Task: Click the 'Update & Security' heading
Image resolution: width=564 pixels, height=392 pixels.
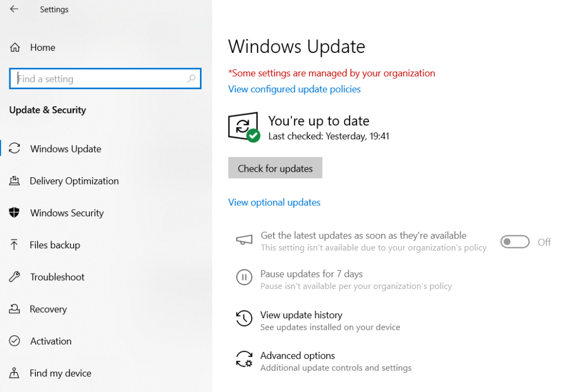Action: coord(47,110)
